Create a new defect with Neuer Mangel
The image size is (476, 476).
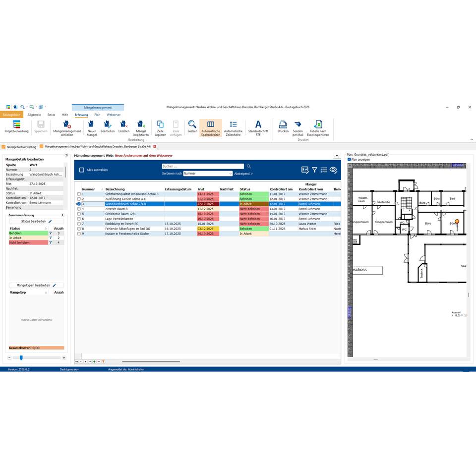point(91,128)
